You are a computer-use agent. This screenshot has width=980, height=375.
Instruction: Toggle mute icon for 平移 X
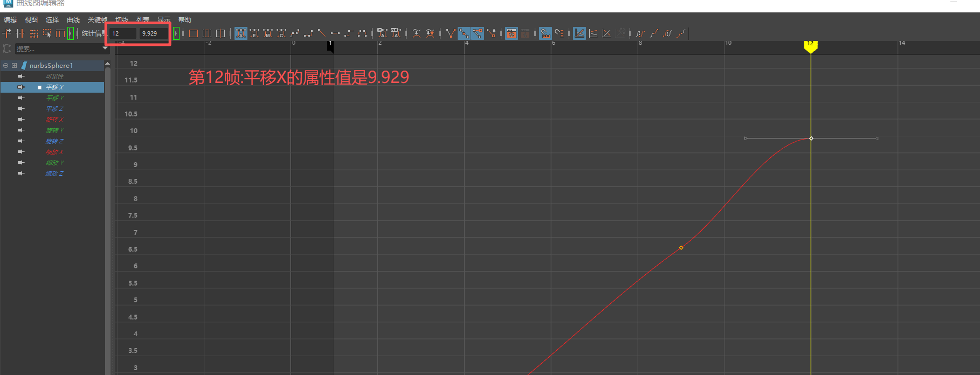coord(21,87)
